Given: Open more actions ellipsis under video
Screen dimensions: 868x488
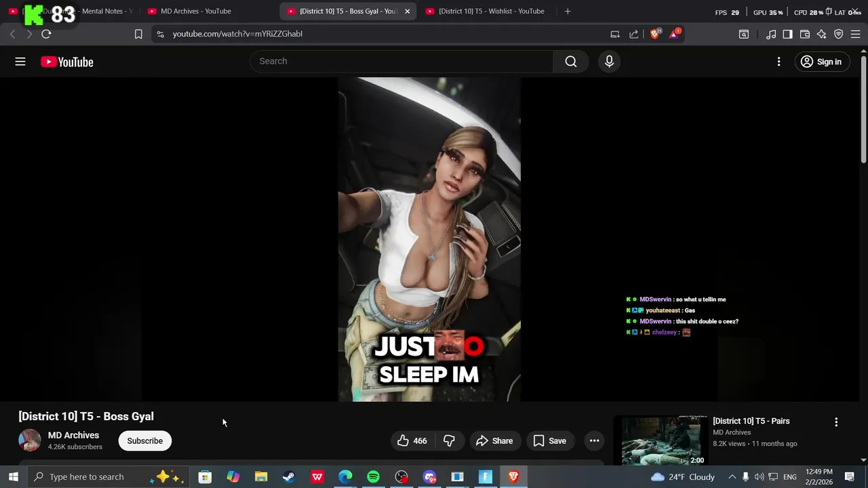Looking at the screenshot, I should [594, 441].
